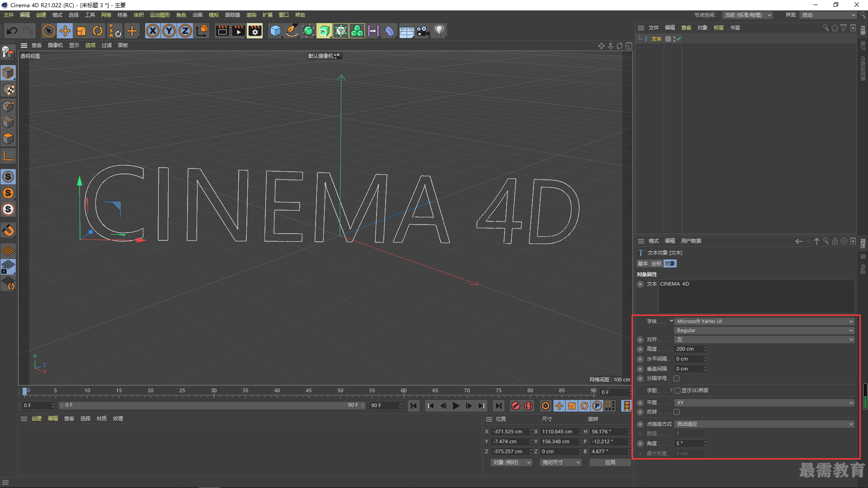Image resolution: width=868 pixels, height=488 pixels.
Task: Click the animation dot beside 水平间隔
Action: click(640, 359)
